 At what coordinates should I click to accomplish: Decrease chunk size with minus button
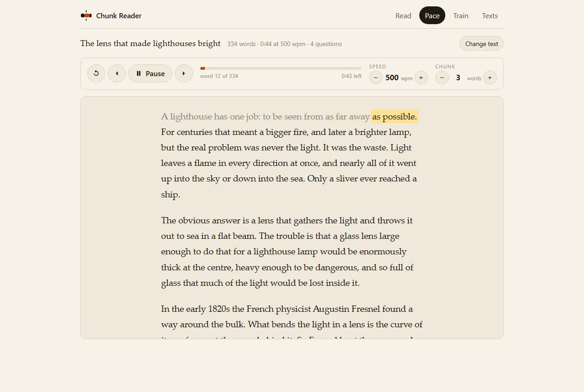click(442, 77)
